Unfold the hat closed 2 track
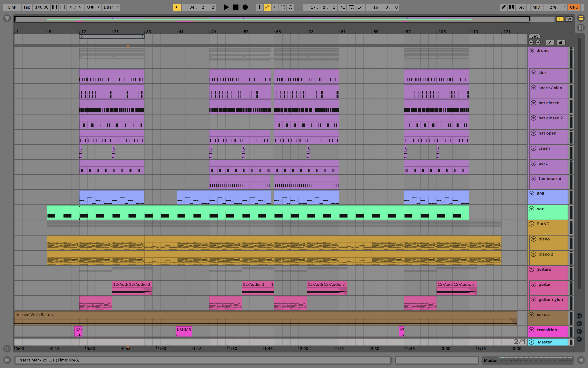This screenshot has height=368, width=588. click(x=533, y=118)
